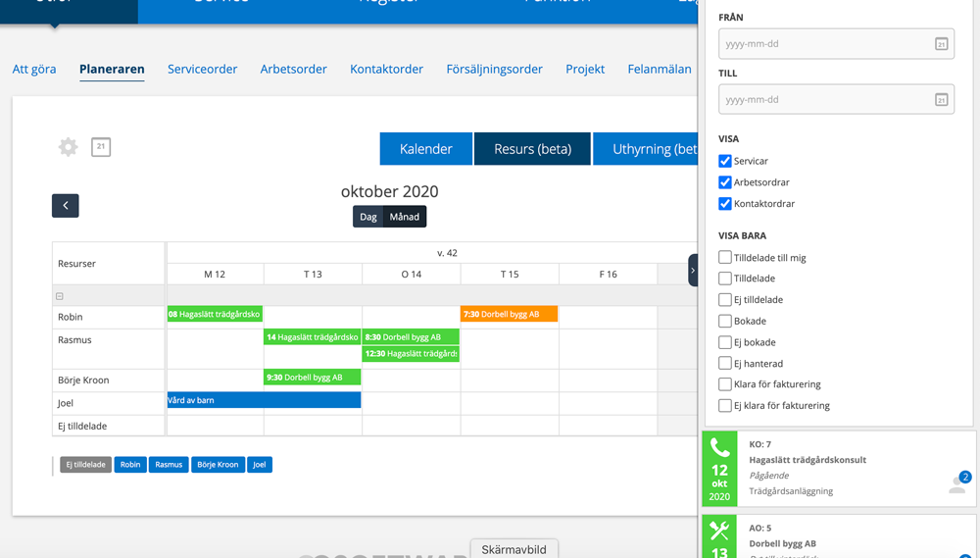
Task: Open Hagaslätt trädgårdskonsult order card title
Action: 808,460
